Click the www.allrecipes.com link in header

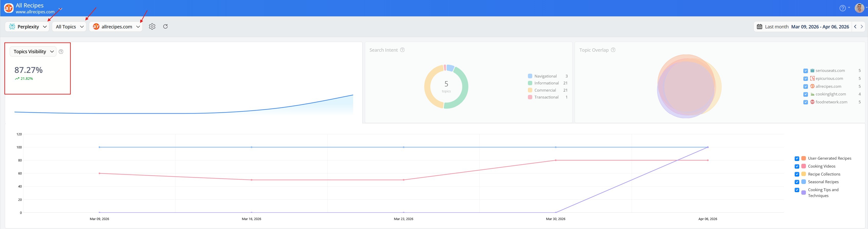tap(35, 12)
